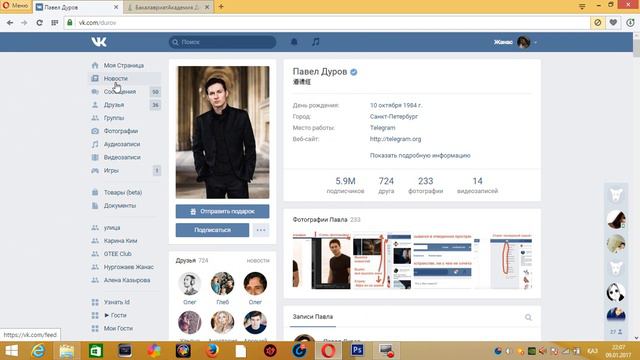Click the verified checkmark next to Павел Дуров
The height and width of the screenshot is (360, 640).
click(354, 72)
